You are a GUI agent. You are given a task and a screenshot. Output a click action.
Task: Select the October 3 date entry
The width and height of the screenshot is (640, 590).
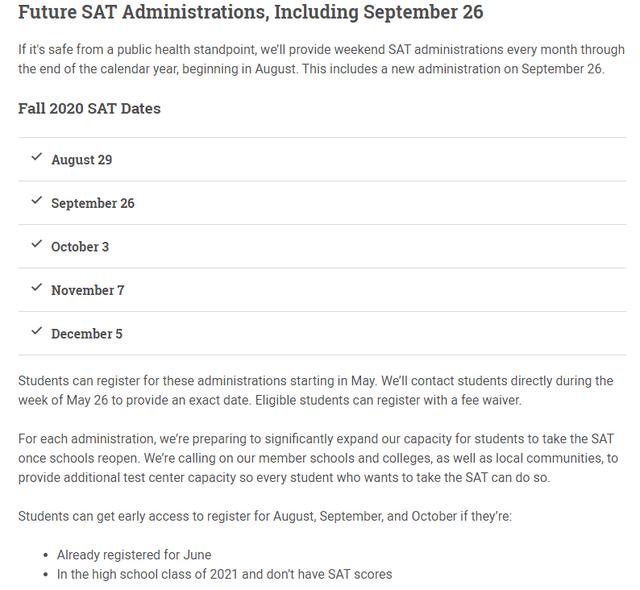tap(80, 247)
